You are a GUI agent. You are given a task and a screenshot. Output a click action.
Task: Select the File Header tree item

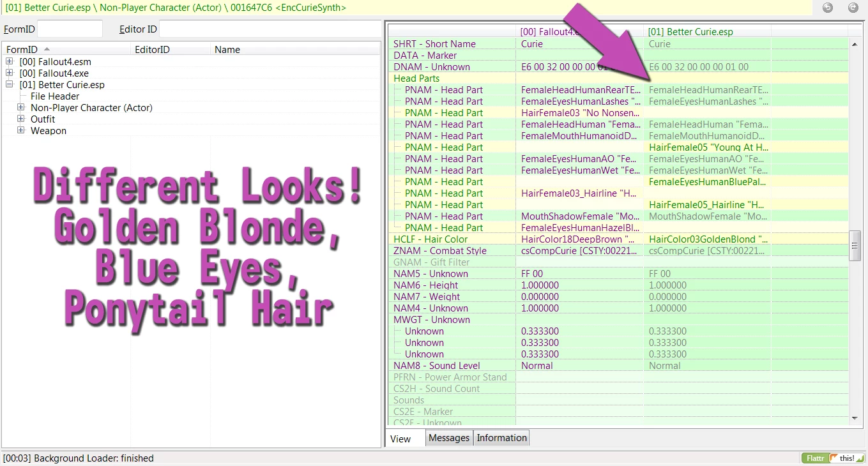coord(55,96)
